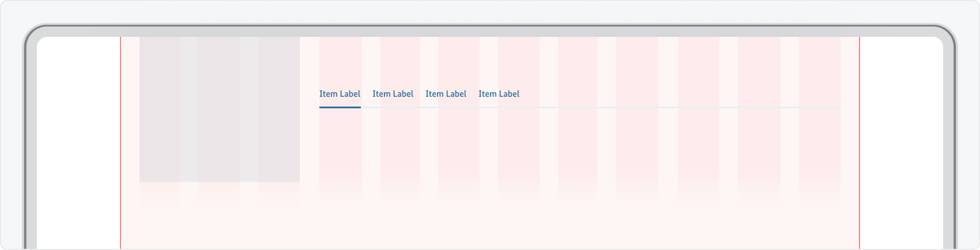Click the light canvas background above the device frame
980x250 pixels.
point(490,12)
